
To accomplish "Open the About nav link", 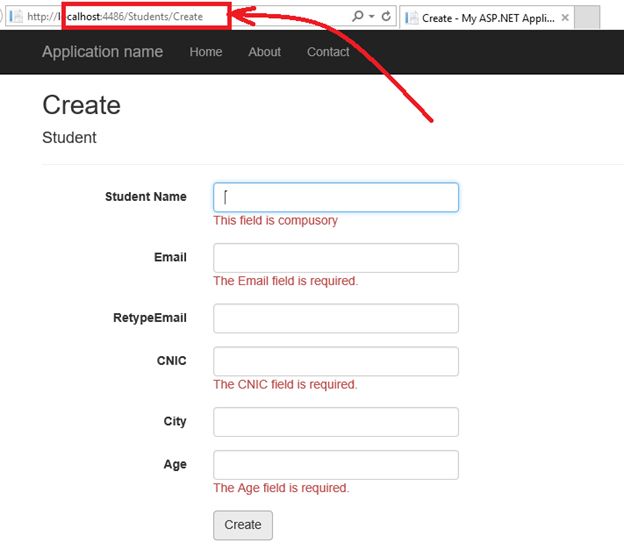I will coord(265,52).
